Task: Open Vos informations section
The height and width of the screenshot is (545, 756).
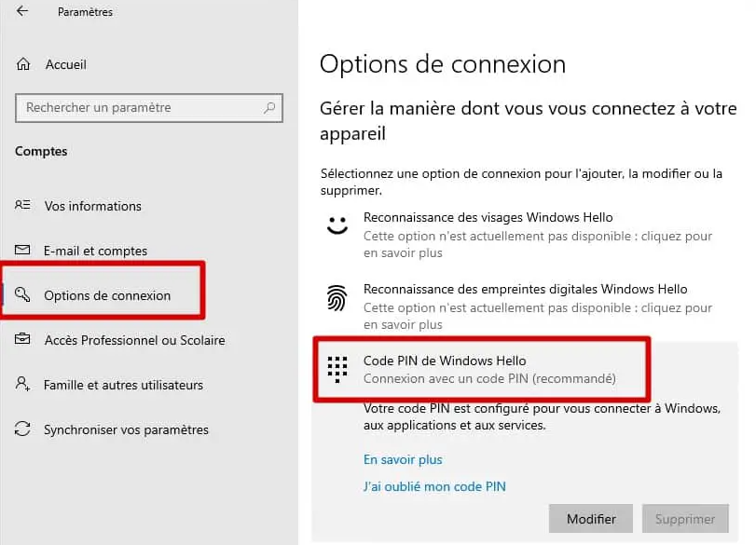Action: (x=93, y=206)
